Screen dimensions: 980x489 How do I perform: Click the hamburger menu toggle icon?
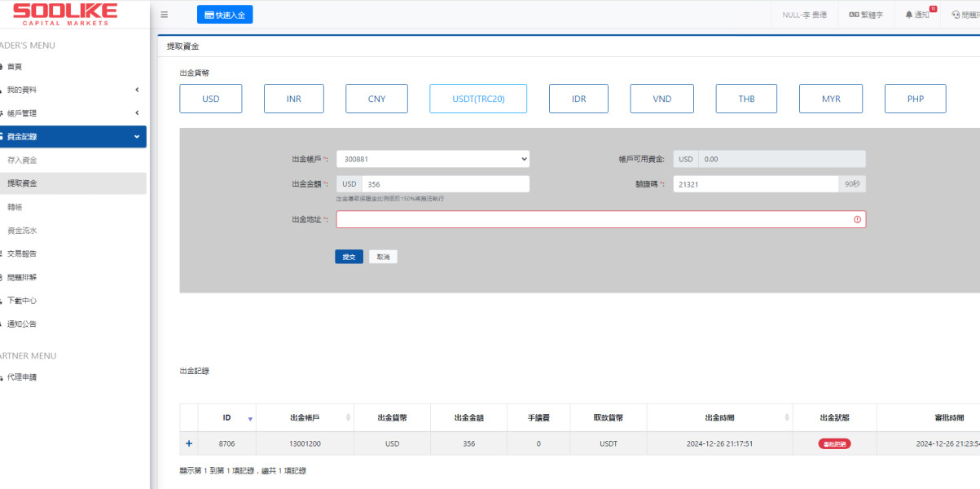[165, 15]
